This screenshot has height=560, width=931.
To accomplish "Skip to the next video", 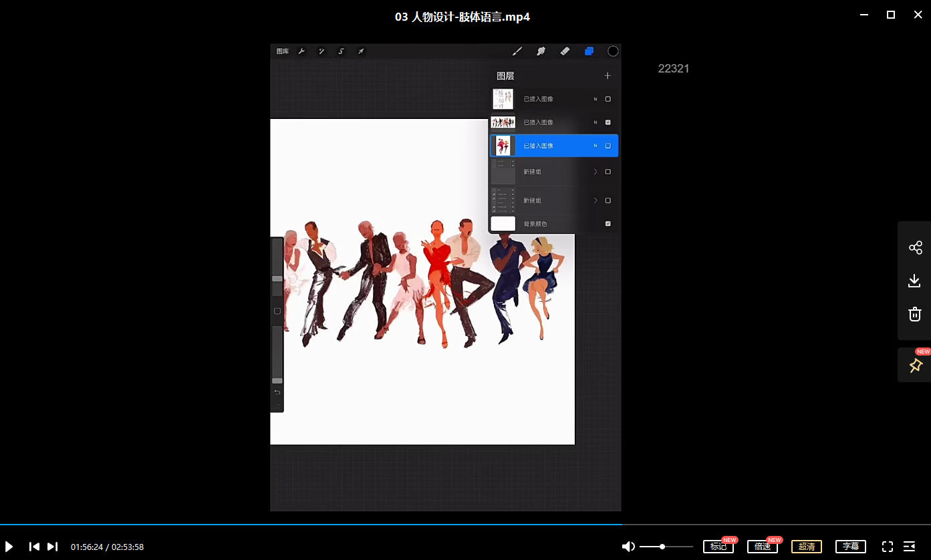I will tap(52, 547).
